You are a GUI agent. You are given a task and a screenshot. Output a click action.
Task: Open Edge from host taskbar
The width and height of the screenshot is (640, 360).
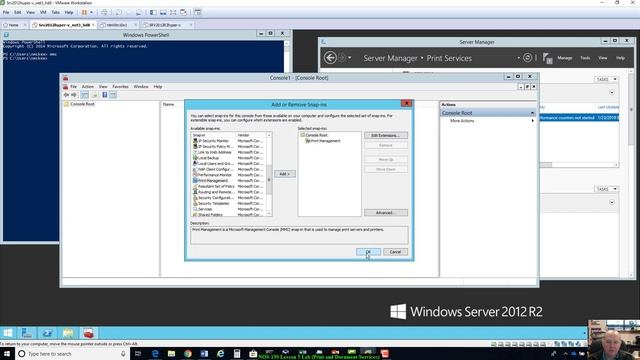point(155,354)
